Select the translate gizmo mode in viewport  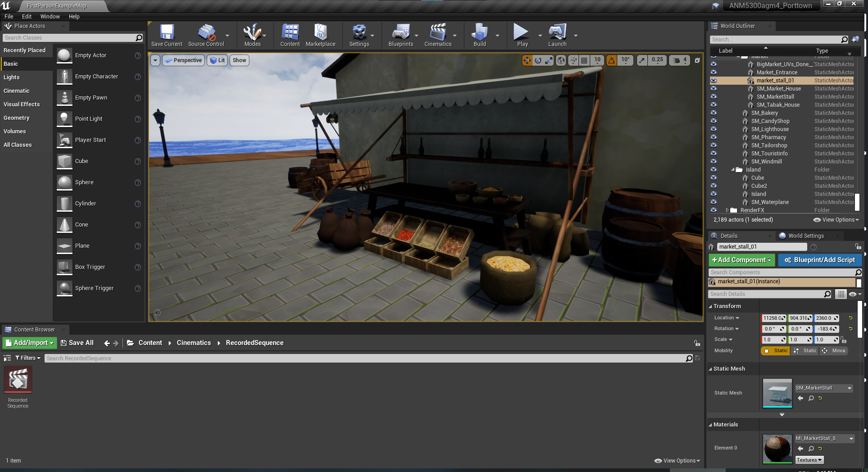pos(527,60)
